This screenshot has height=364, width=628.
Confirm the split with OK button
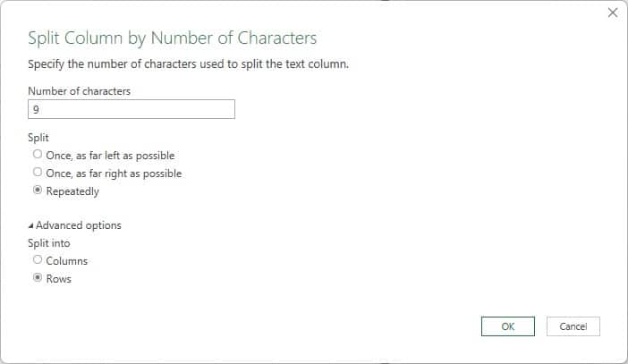(x=507, y=326)
